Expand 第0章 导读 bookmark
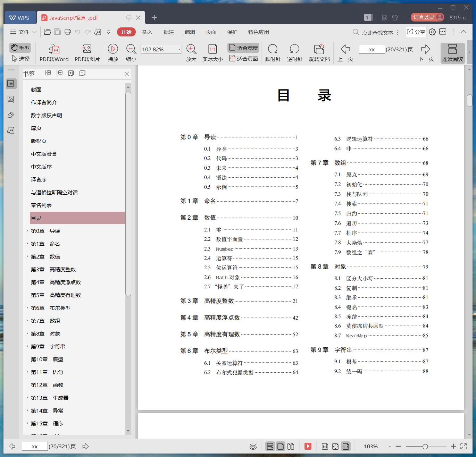 coord(27,230)
